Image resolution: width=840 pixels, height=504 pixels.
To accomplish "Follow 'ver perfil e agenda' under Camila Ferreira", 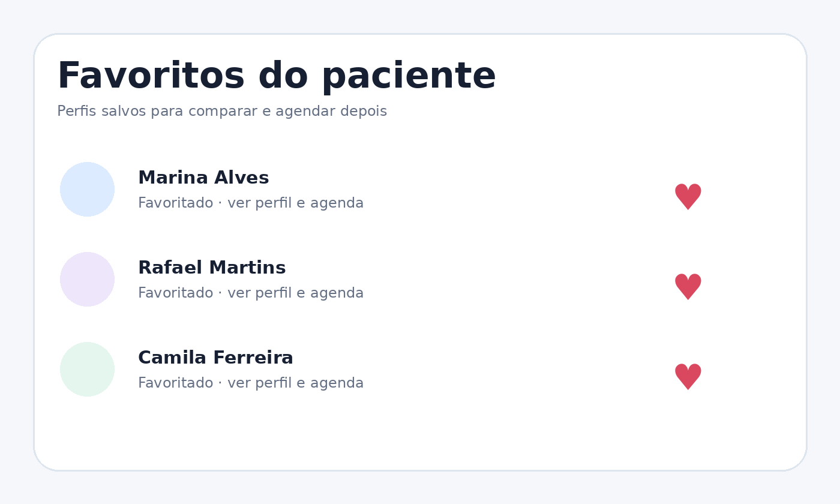I will [x=295, y=383].
